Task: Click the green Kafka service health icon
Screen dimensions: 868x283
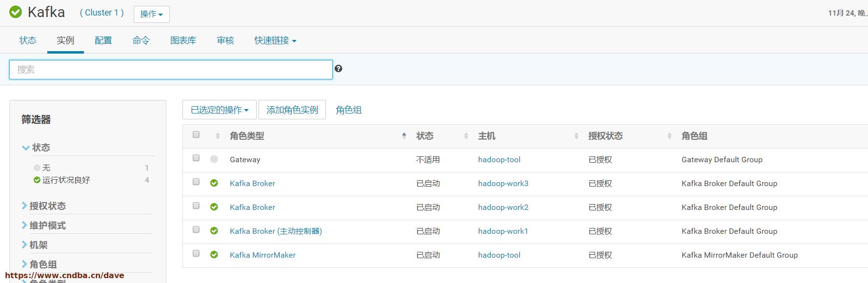Action: pos(16,12)
